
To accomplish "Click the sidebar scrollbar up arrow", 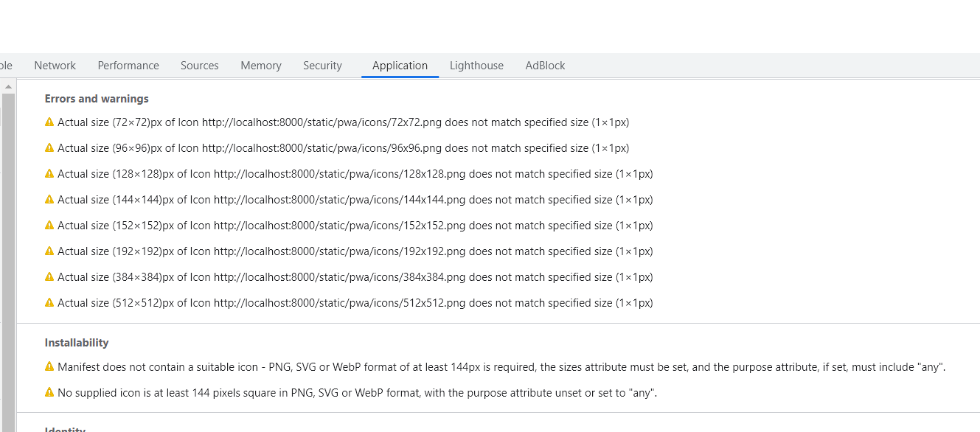I will pos(8,87).
